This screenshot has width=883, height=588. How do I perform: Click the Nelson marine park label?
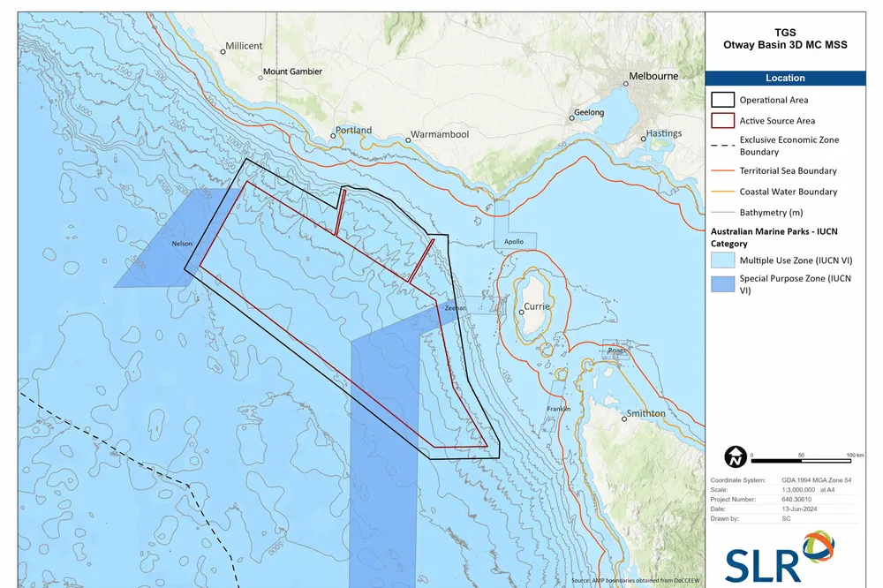pyautogui.click(x=182, y=243)
